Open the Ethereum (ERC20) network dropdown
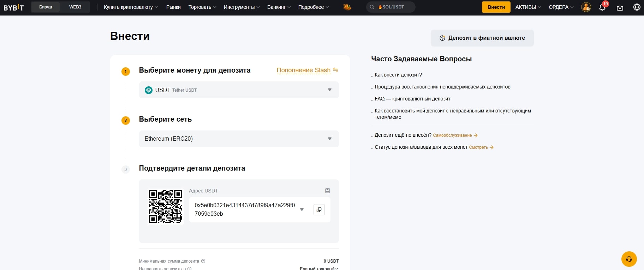Viewport: 644px width, 270px height. click(239, 139)
